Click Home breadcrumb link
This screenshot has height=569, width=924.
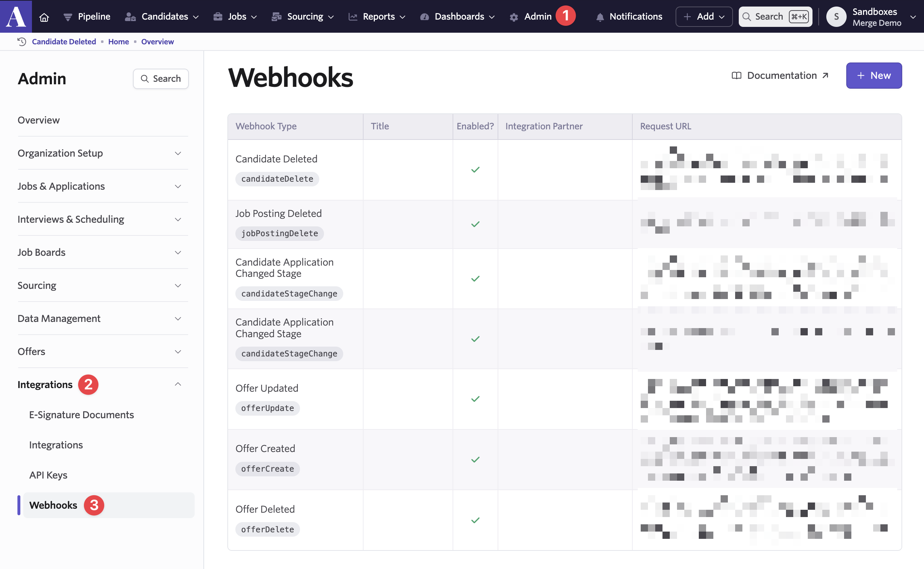pos(118,41)
